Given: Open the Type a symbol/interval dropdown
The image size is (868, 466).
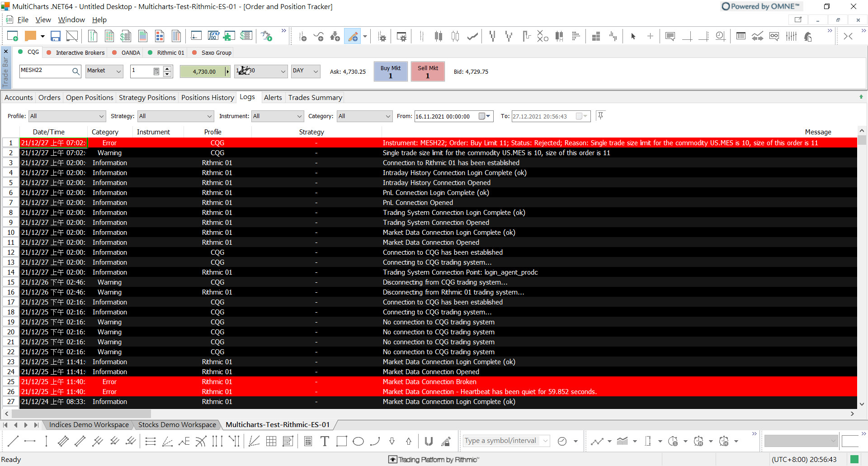Looking at the screenshot, I should 546,441.
